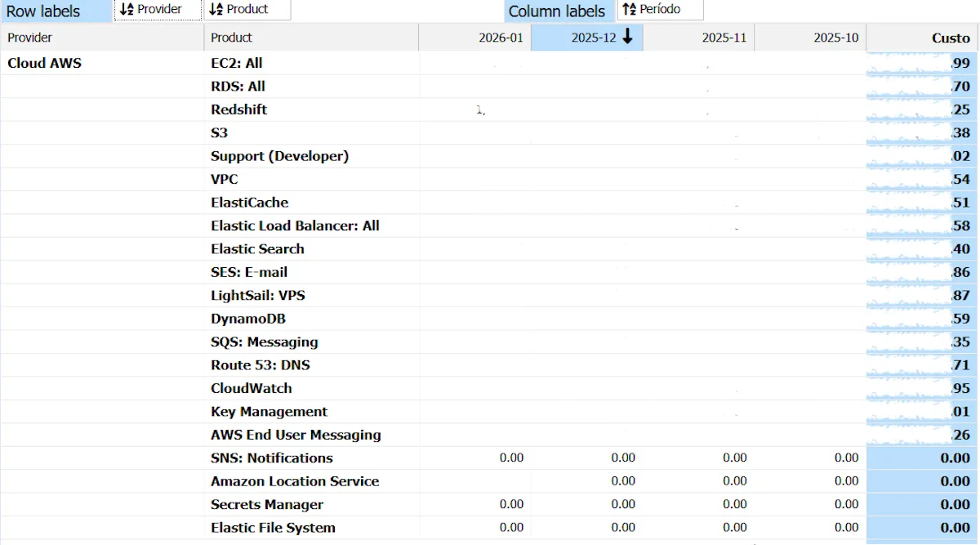Click 2025-10 value for Elastic File System

coord(847,528)
